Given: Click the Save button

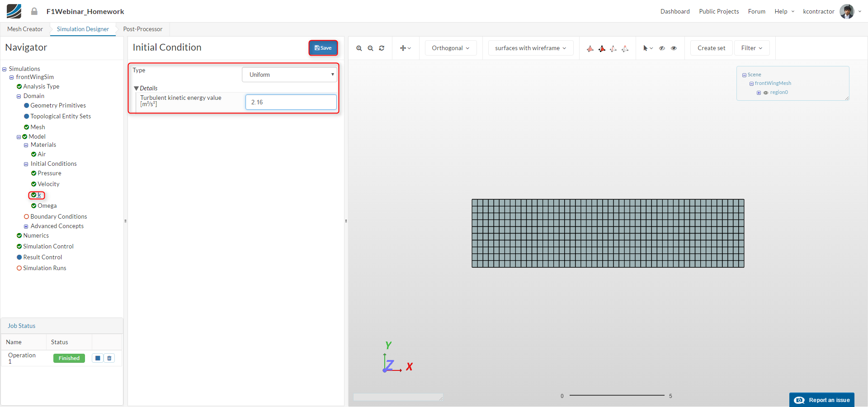Looking at the screenshot, I should 323,48.
